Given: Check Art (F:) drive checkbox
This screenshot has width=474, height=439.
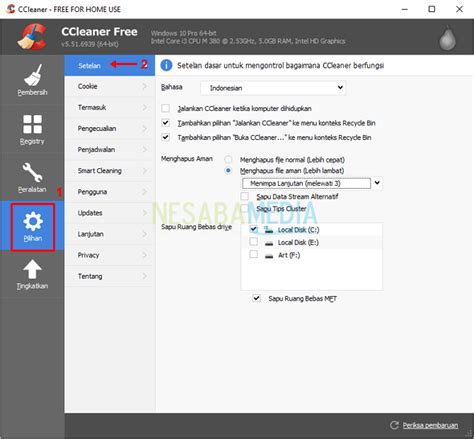Looking at the screenshot, I should pos(254,255).
